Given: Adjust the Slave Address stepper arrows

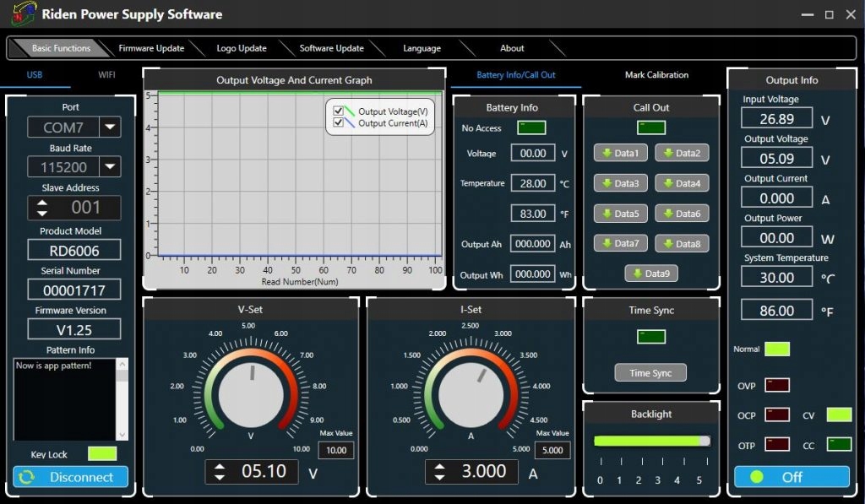Looking at the screenshot, I should (x=42, y=208).
